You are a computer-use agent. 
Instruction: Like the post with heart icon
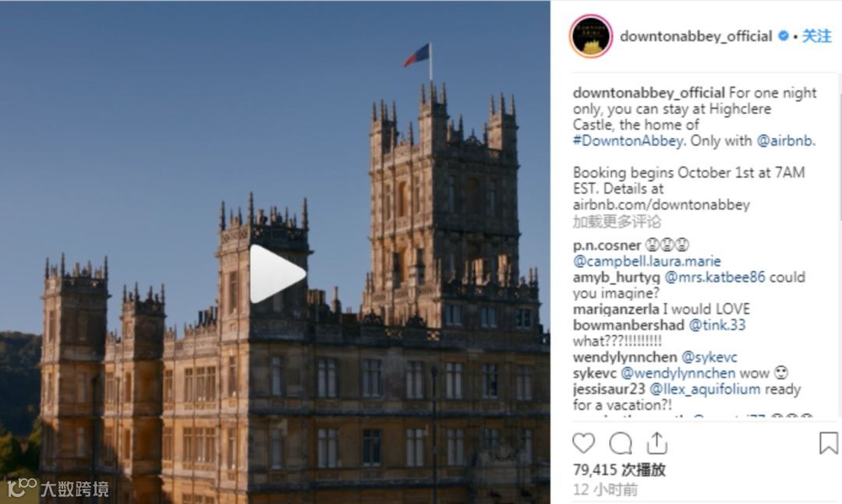click(x=584, y=443)
